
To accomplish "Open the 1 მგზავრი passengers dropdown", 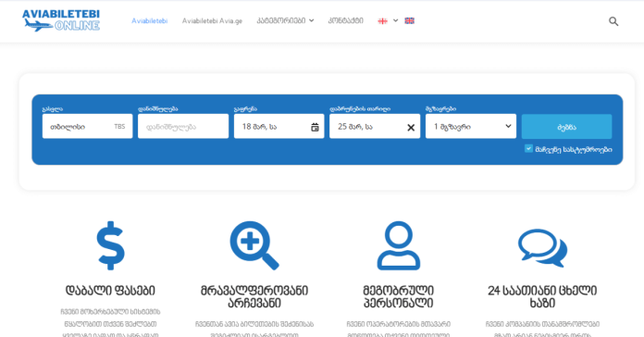I will click(471, 126).
